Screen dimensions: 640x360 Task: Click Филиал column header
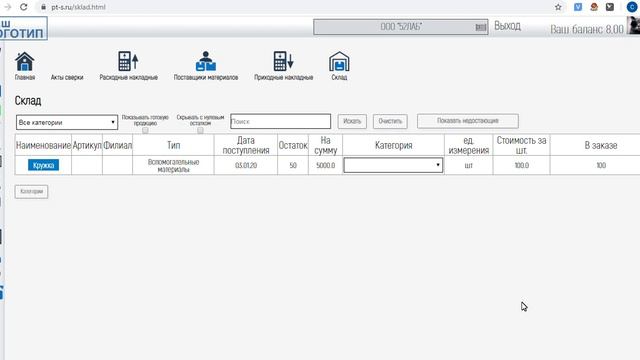pyautogui.click(x=118, y=145)
